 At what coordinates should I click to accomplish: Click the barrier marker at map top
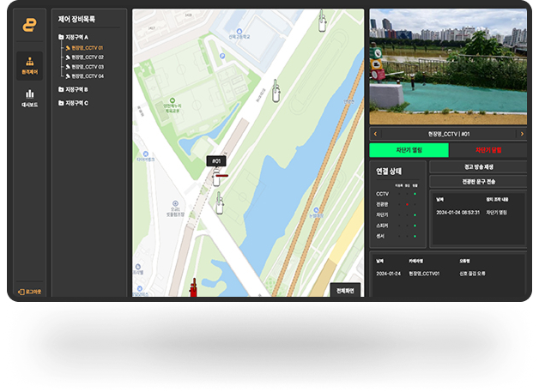[x=323, y=21]
